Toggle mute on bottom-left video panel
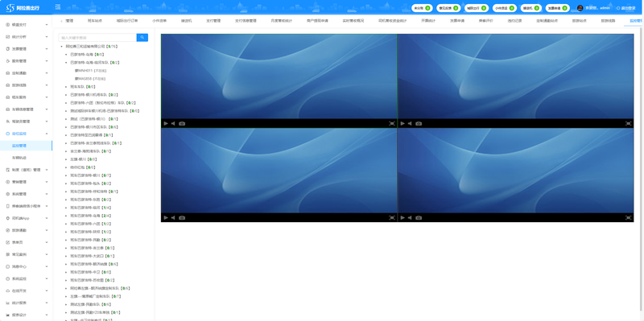Image resolution: width=644 pixels, height=321 pixels. point(173,217)
